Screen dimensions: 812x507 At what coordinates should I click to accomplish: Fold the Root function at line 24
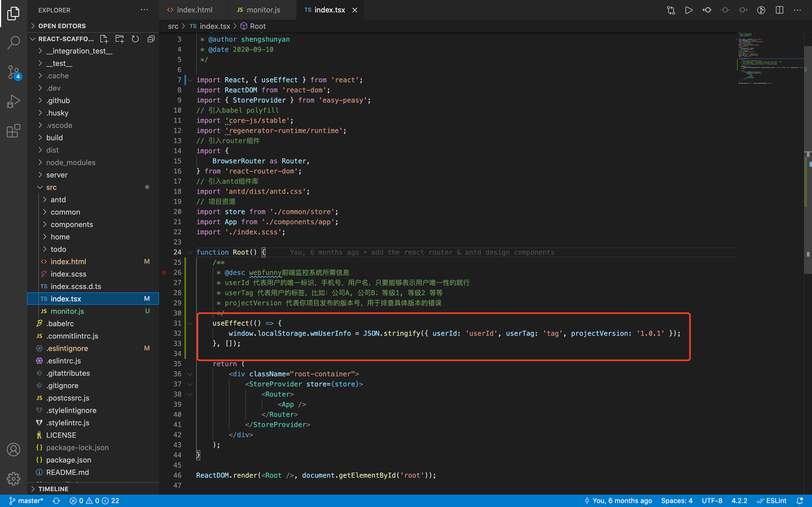(x=190, y=252)
